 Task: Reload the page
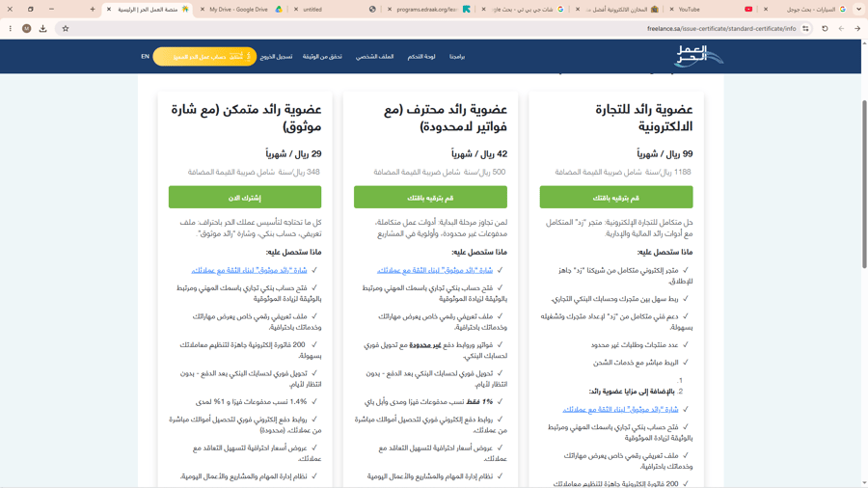825,28
